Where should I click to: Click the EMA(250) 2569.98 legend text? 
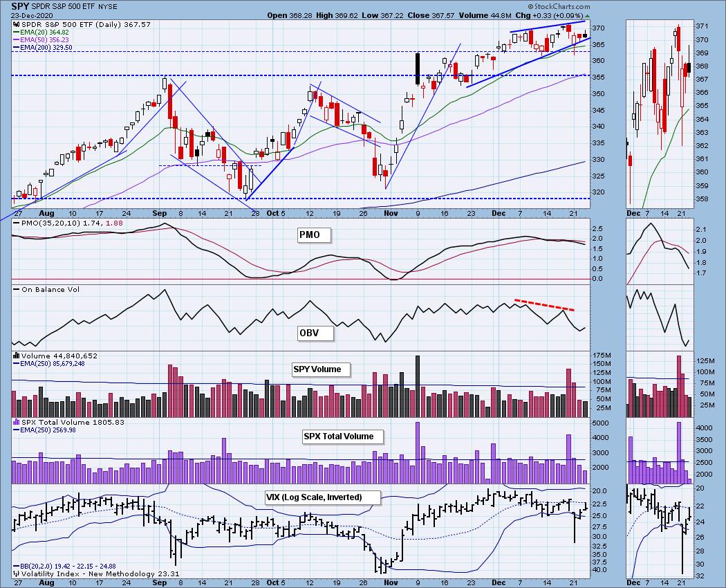pyautogui.click(x=44, y=430)
